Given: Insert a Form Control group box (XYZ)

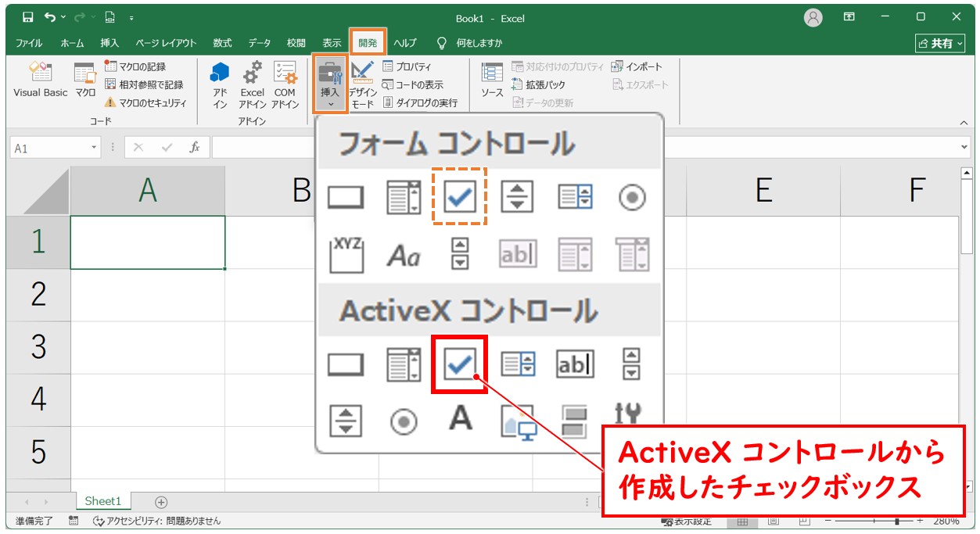Looking at the screenshot, I should (345, 253).
